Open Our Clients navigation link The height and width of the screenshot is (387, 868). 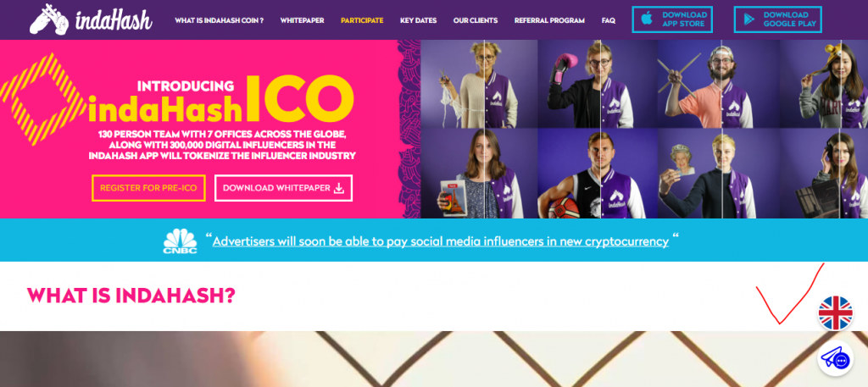coord(476,20)
